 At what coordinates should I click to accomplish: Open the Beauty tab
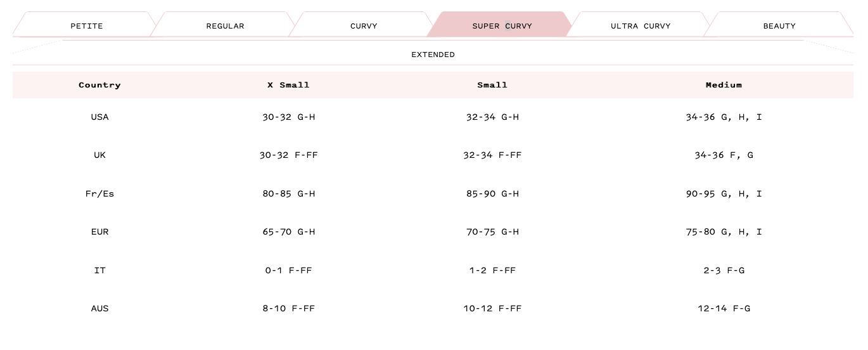point(779,26)
